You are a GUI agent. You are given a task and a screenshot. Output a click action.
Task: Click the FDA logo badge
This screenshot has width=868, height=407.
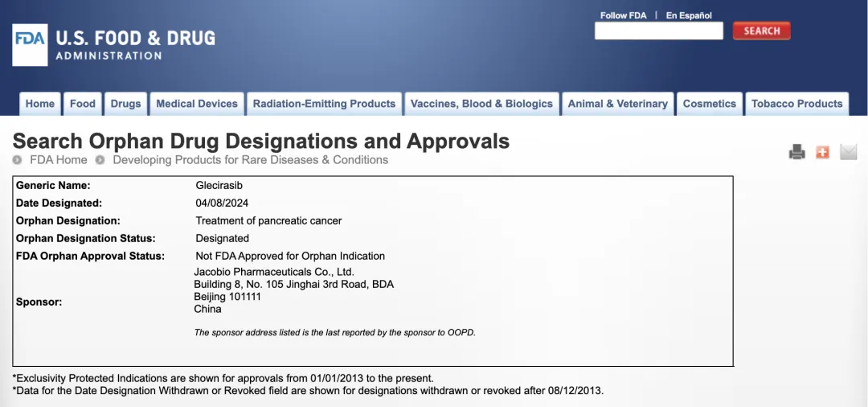tap(30, 45)
